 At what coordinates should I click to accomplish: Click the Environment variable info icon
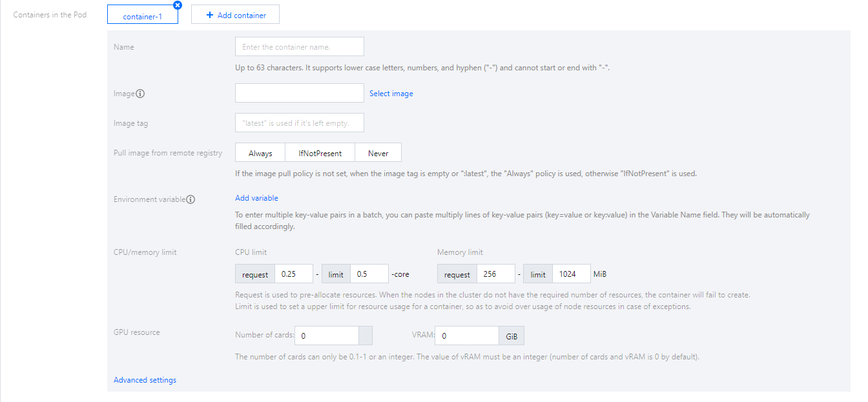coord(191,199)
